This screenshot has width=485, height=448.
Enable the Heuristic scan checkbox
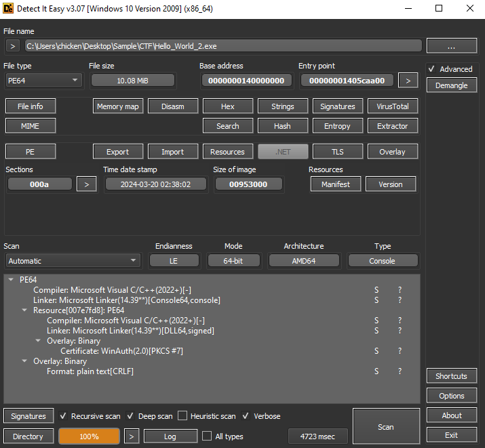(x=182, y=416)
